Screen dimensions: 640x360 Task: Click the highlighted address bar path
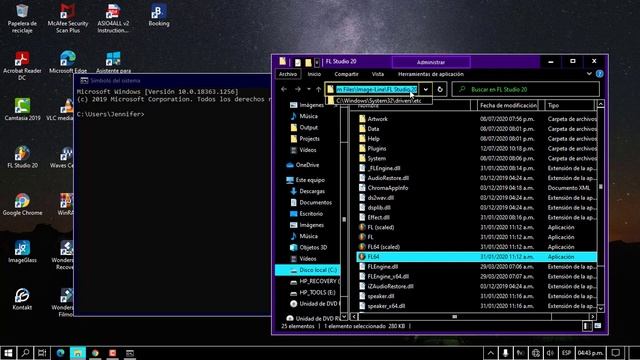click(376, 89)
